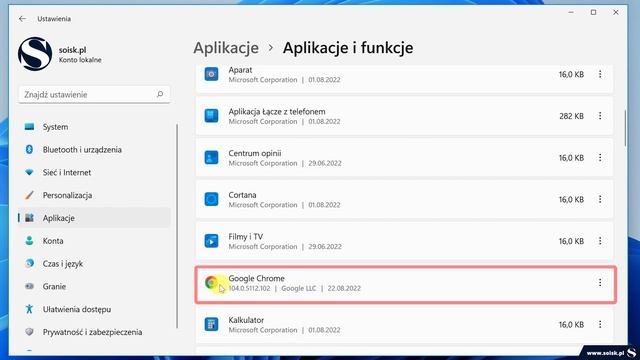Click the Konto lokalne account label
The image size is (640, 360).
coord(80,60)
